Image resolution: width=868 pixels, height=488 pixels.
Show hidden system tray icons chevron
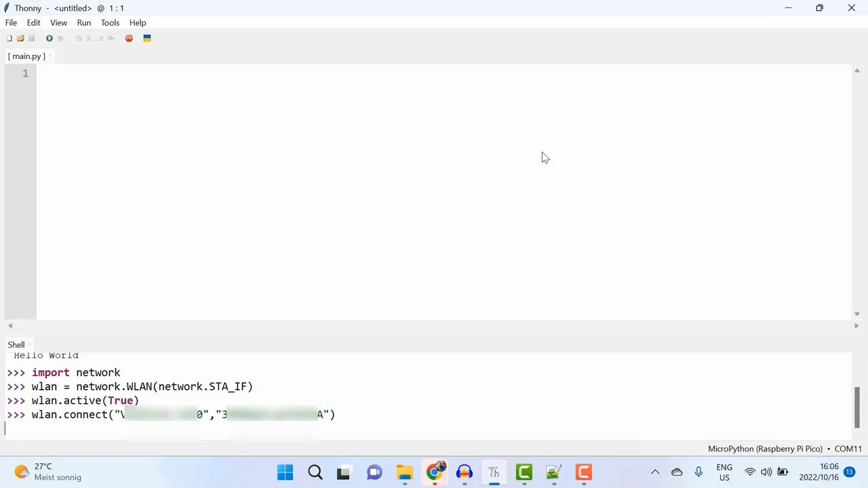(655, 472)
